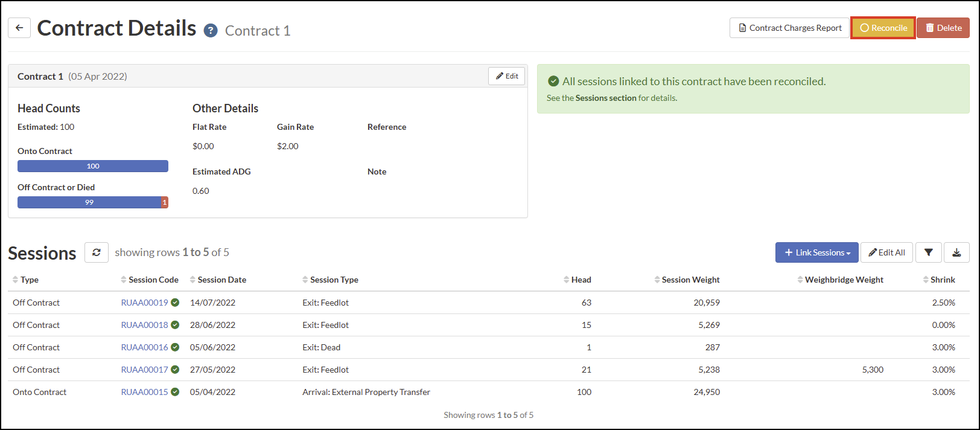Download the sessions table

pos(956,252)
